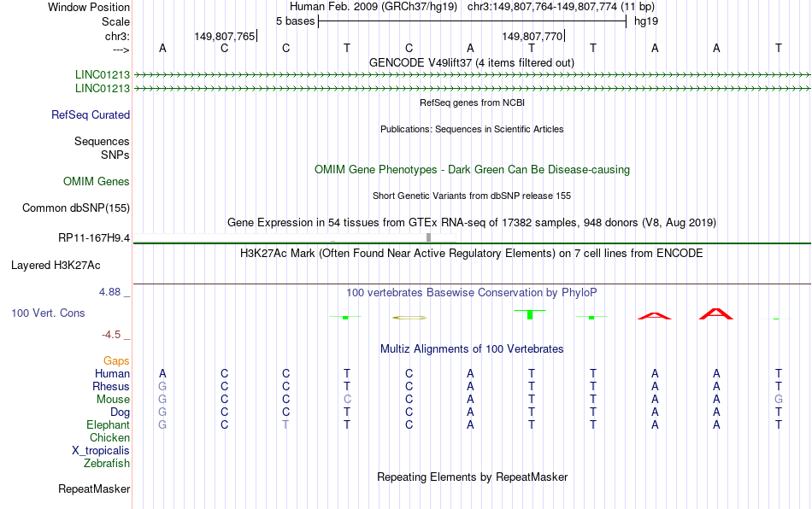Select the Rhesus alignment row label

pyautogui.click(x=111, y=386)
